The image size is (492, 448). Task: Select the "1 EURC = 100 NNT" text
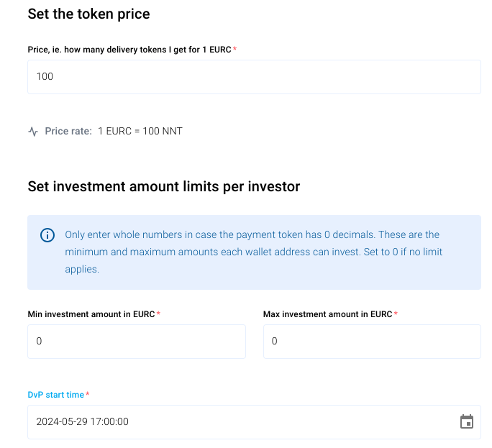point(140,132)
